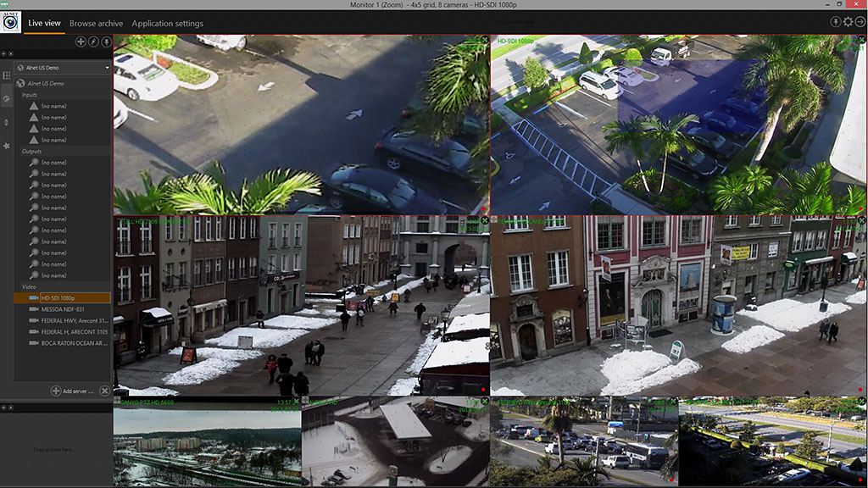Select the tree-lined highway camera view
Viewport: 868px width, 488px height.
click(773, 441)
